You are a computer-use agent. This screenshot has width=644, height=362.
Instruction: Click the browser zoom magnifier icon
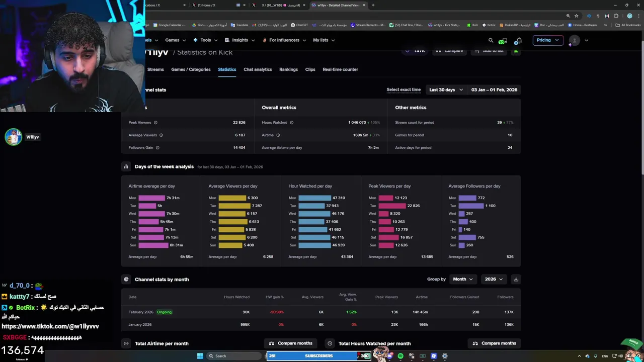coord(568,16)
